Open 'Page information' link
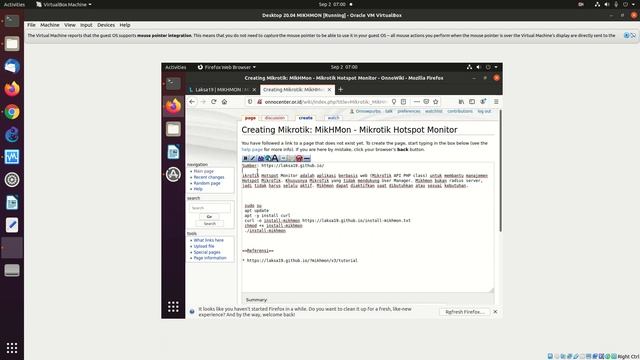Screen dimensions: 640x360 (x=210, y=258)
